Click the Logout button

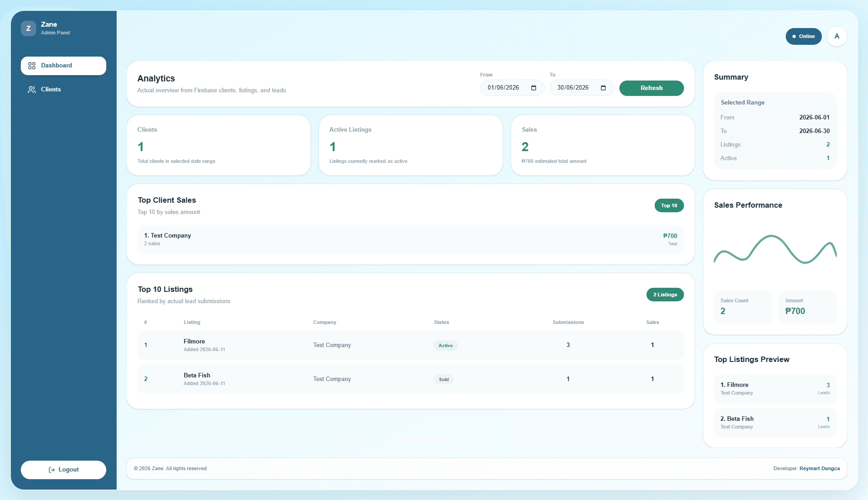63,470
